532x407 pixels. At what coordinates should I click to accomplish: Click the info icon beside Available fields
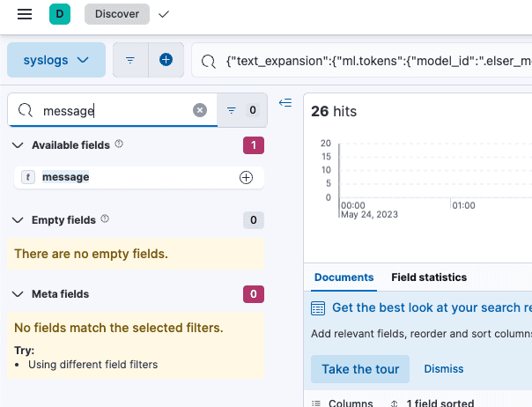click(x=119, y=144)
